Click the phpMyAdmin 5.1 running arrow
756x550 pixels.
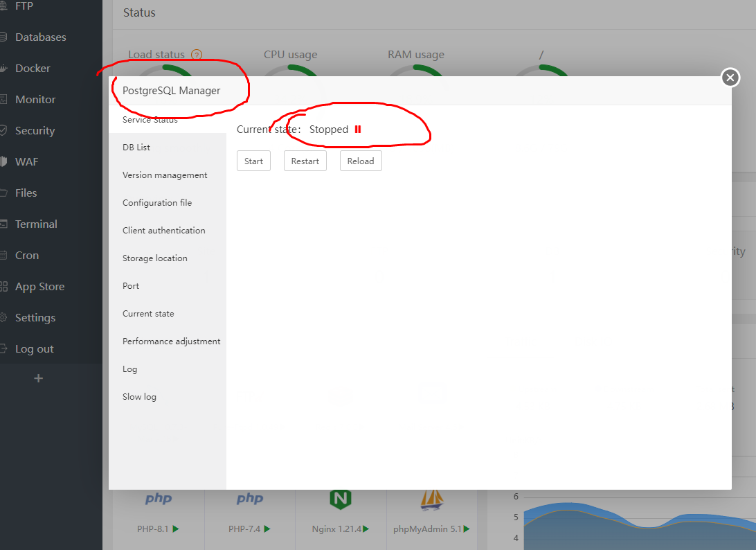(466, 529)
